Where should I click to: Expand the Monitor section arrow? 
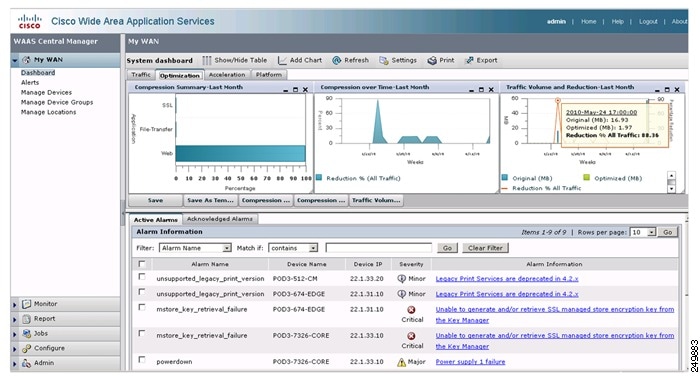(15, 304)
